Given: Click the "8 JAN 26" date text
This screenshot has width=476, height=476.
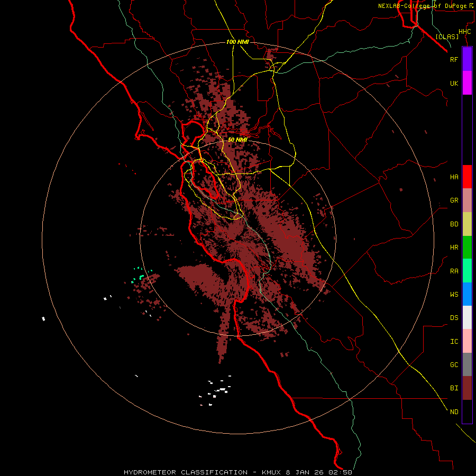Looking at the screenshot, I should point(306,472).
